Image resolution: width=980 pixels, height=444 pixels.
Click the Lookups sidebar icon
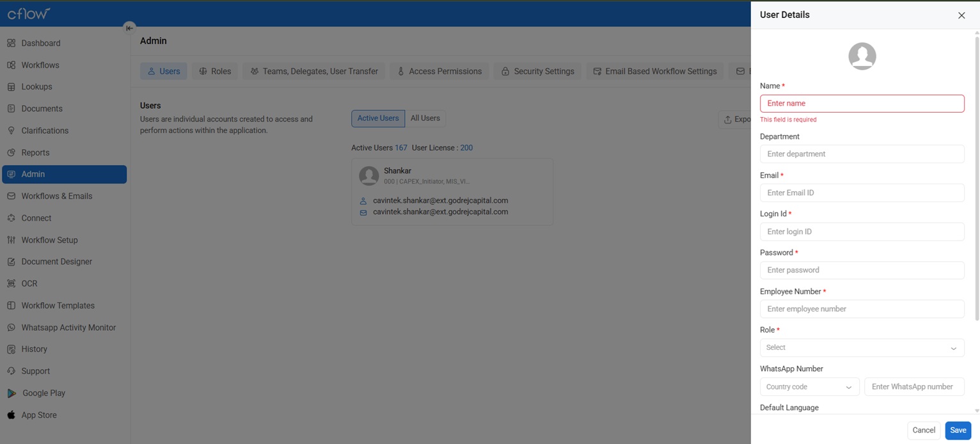pos(11,87)
